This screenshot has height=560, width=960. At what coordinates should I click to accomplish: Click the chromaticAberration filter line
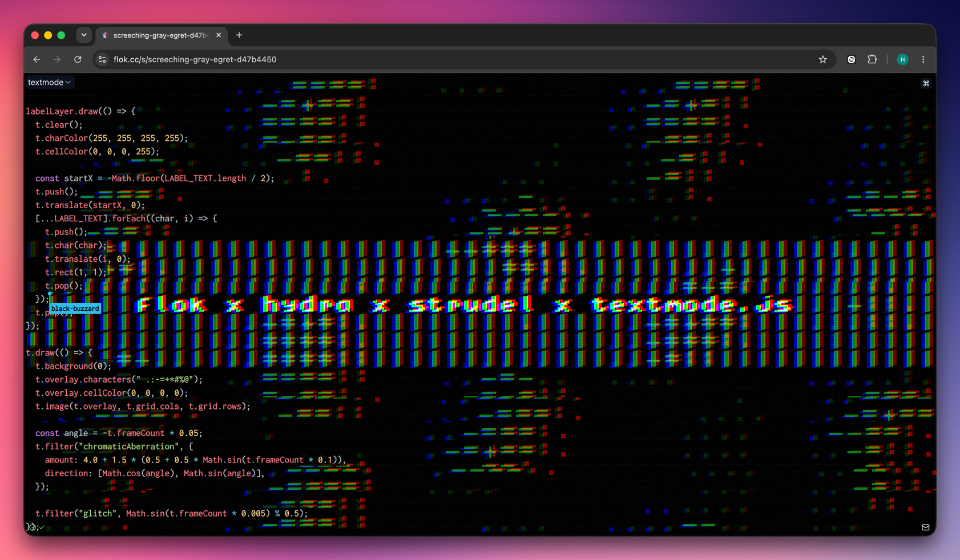tap(114, 447)
